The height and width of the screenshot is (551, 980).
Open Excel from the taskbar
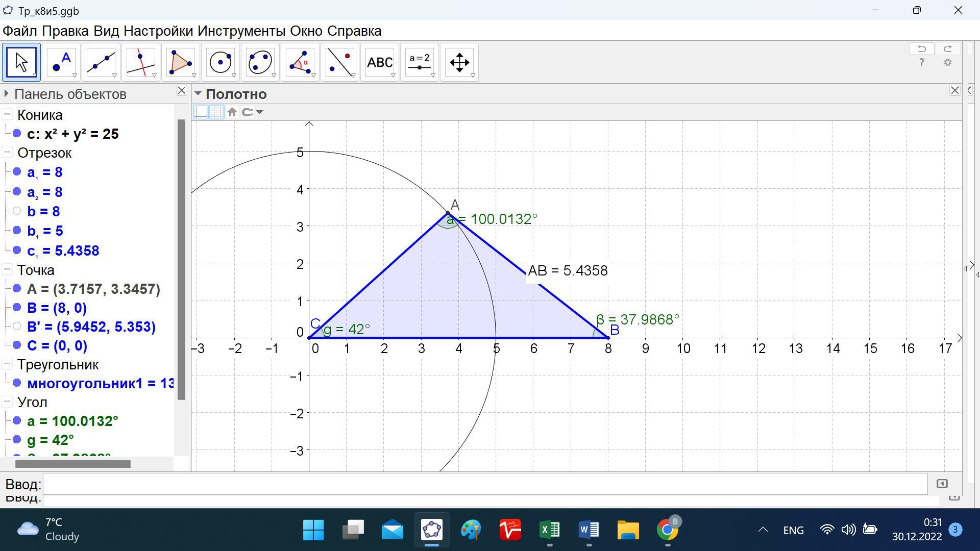pos(550,530)
